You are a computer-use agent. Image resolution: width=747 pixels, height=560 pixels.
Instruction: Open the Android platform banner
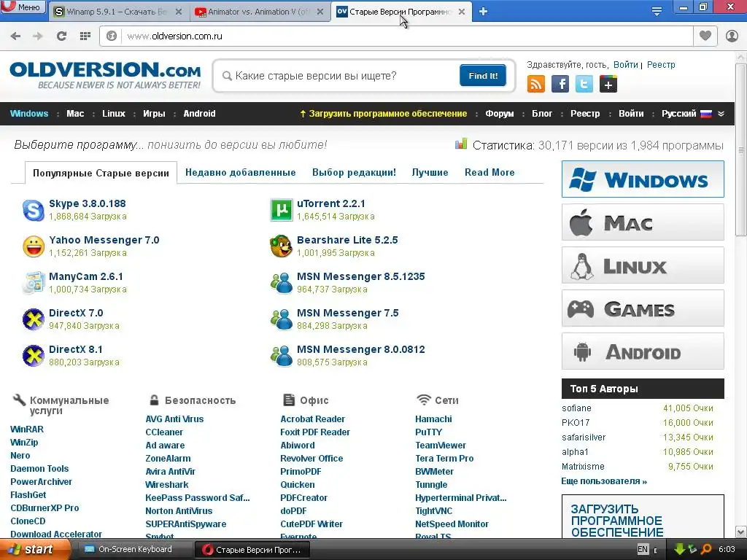[x=643, y=351]
